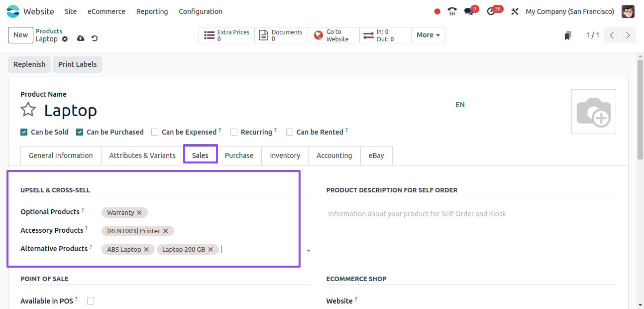Click the bookmark icon near pager
The image size is (644, 309).
(568, 35)
